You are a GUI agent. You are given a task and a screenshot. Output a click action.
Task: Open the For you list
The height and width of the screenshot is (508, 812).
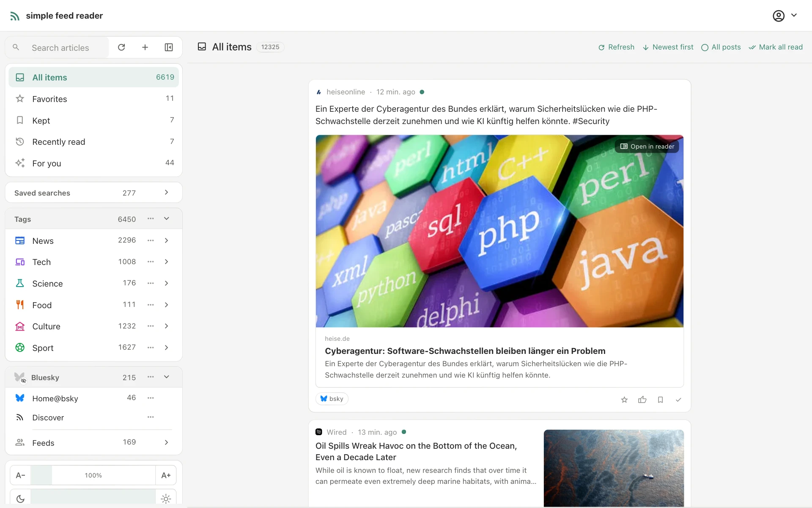coord(93,163)
